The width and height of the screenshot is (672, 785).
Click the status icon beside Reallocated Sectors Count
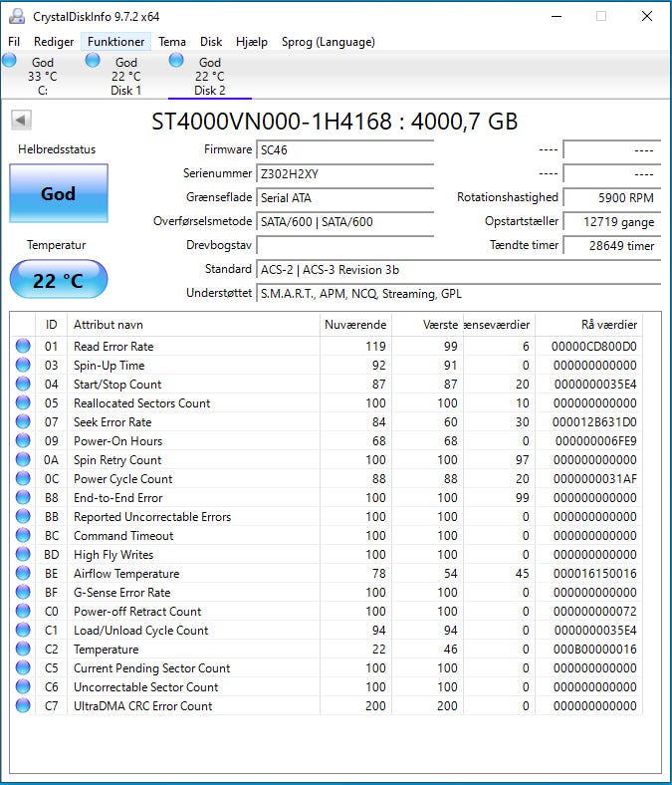pyautogui.click(x=23, y=403)
